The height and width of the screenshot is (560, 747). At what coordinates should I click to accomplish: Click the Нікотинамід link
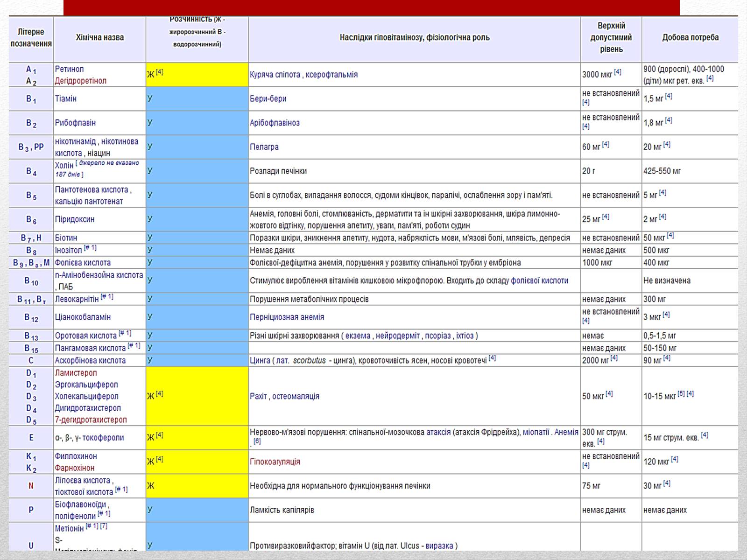75,141
